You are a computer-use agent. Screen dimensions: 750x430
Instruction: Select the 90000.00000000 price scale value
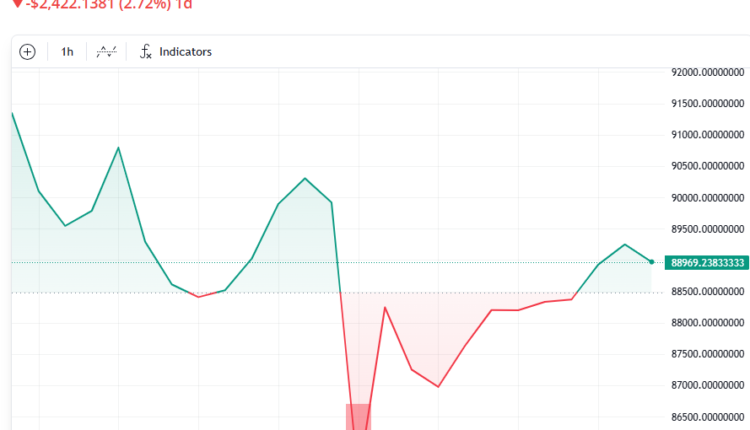coord(708,198)
